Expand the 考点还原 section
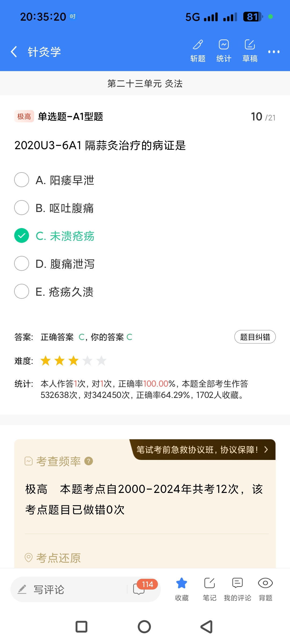 [x=58, y=558]
